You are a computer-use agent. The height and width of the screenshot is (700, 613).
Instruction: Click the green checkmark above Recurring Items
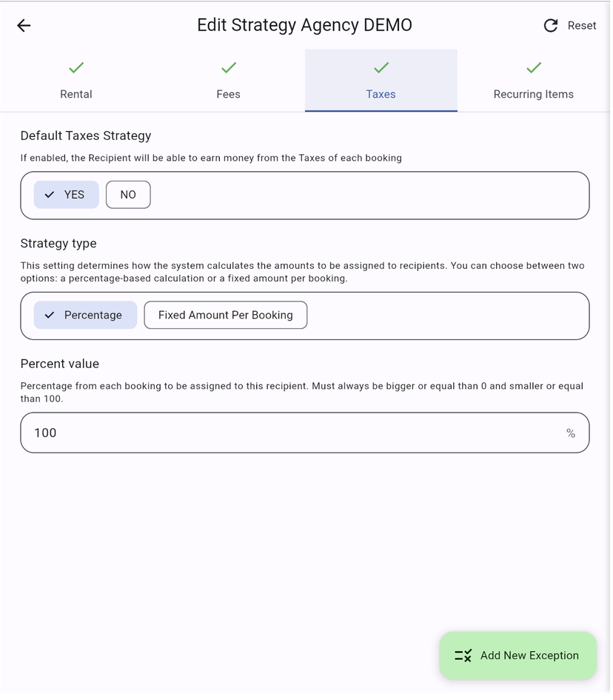[534, 68]
